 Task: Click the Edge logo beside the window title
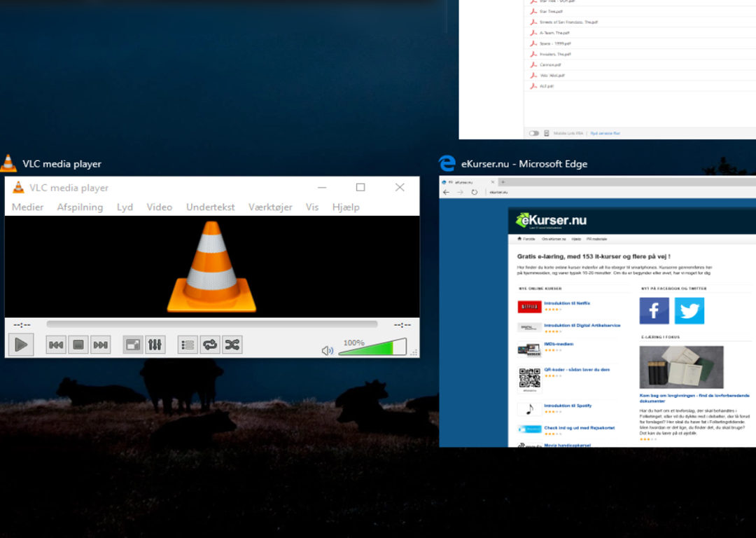[447, 163]
